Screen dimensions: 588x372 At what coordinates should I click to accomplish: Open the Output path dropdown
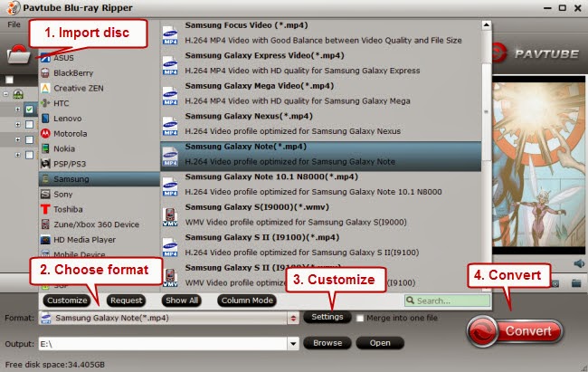point(293,343)
